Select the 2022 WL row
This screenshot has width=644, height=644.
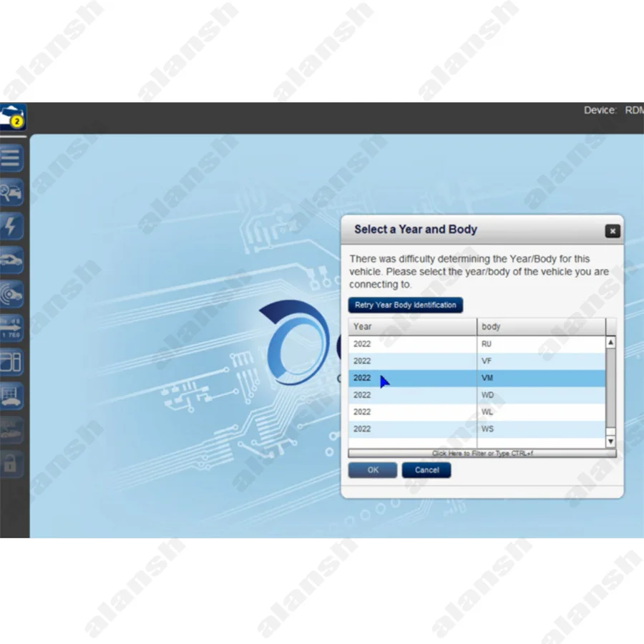click(x=477, y=412)
